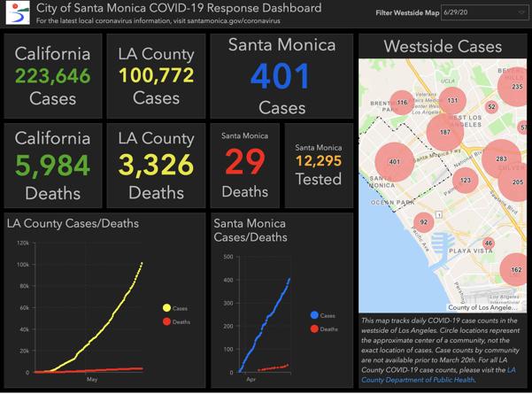Click the 131 cases map bubble
532x394 pixels.
[452, 100]
